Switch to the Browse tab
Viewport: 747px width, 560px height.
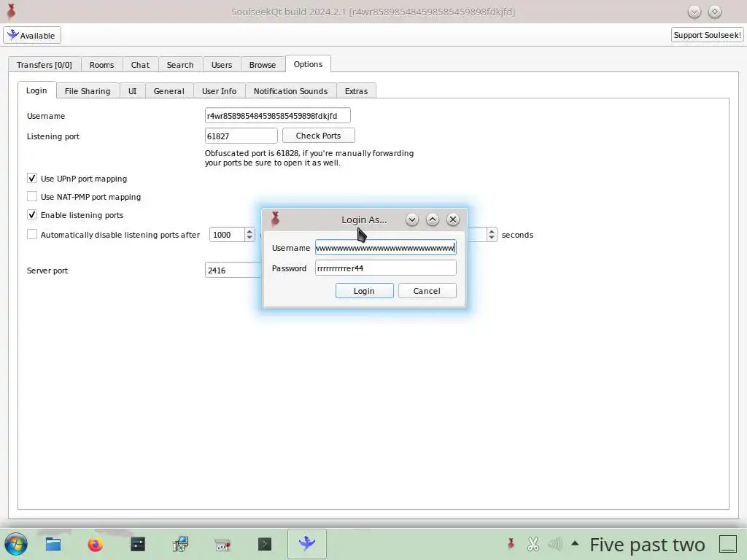[x=263, y=65]
